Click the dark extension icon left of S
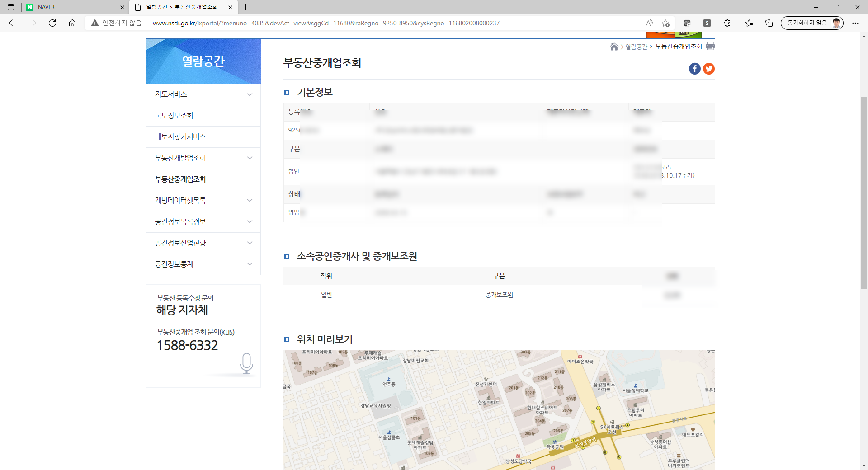 click(x=687, y=23)
